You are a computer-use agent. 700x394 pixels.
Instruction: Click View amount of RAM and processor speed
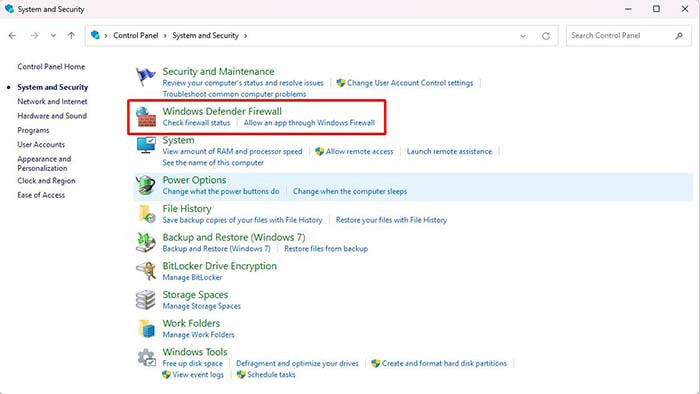click(x=232, y=152)
